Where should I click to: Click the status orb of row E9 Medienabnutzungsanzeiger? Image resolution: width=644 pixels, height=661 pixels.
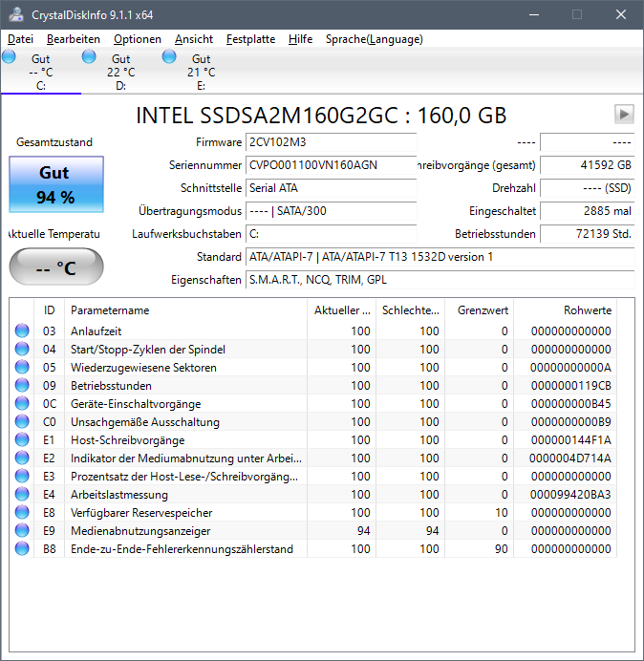coord(22,530)
